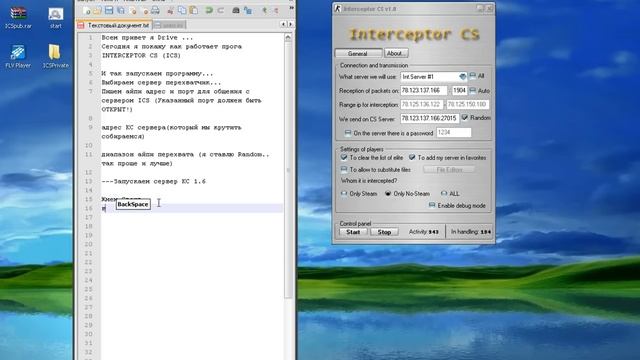The width and height of the screenshot is (640, 360).
Task: Switch to the second inactive editor tab
Action: 170,25
